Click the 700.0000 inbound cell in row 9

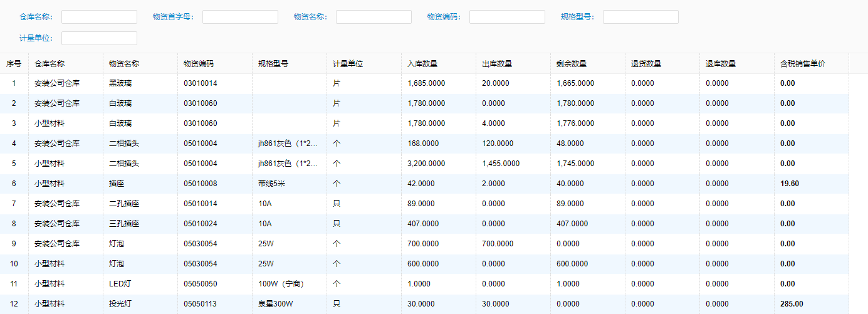pyautogui.click(x=423, y=244)
